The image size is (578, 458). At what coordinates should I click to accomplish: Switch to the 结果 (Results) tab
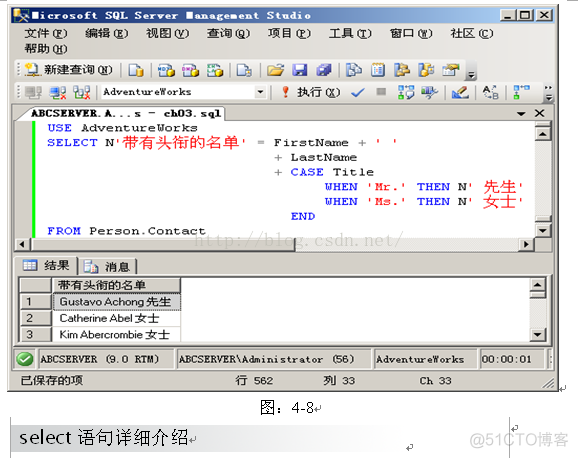46,265
